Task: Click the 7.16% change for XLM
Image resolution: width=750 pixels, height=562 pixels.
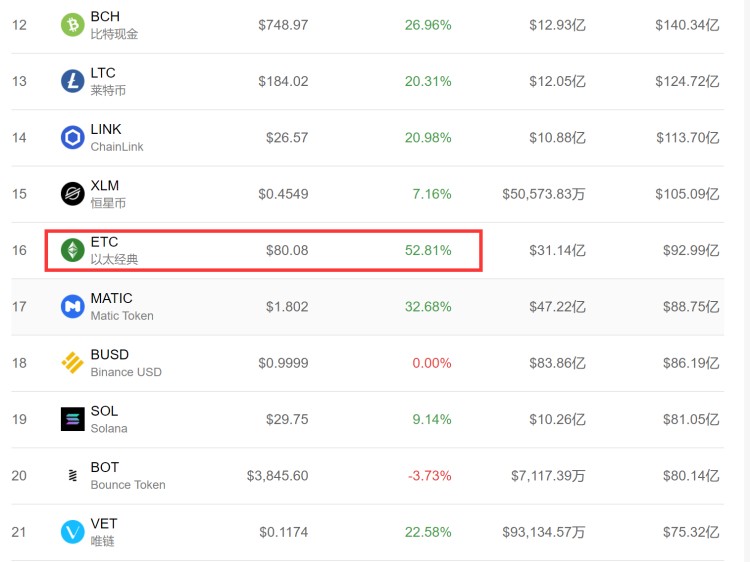Action: click(x=432, y=194)
